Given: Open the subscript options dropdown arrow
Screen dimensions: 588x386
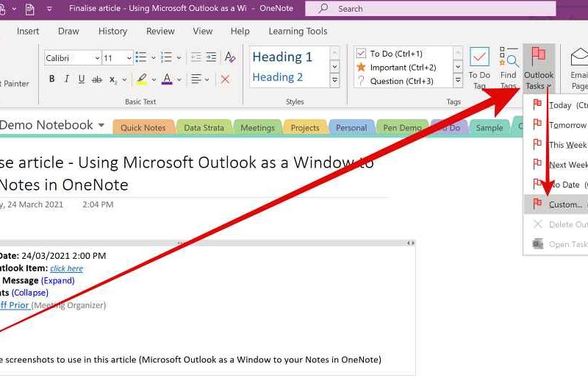Looking at the screenshot, I should (124, 79).
